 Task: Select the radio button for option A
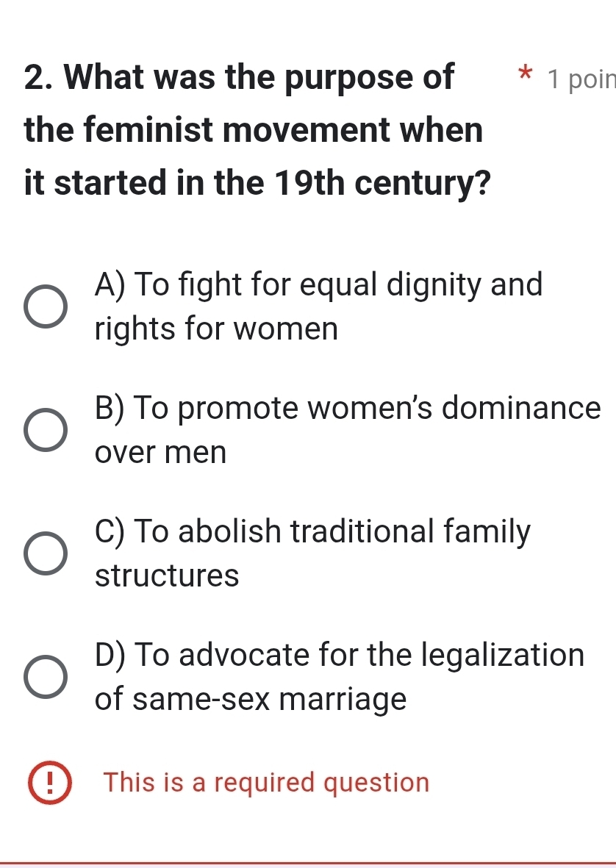point(47,306)
